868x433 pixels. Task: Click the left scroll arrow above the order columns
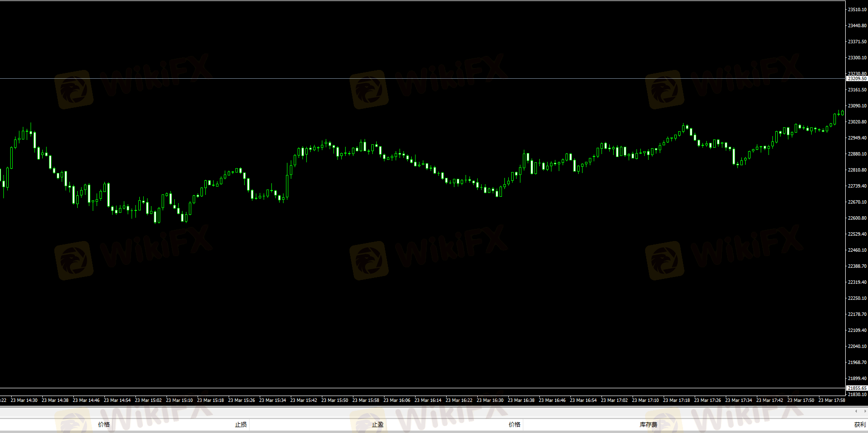coord(856,411)
